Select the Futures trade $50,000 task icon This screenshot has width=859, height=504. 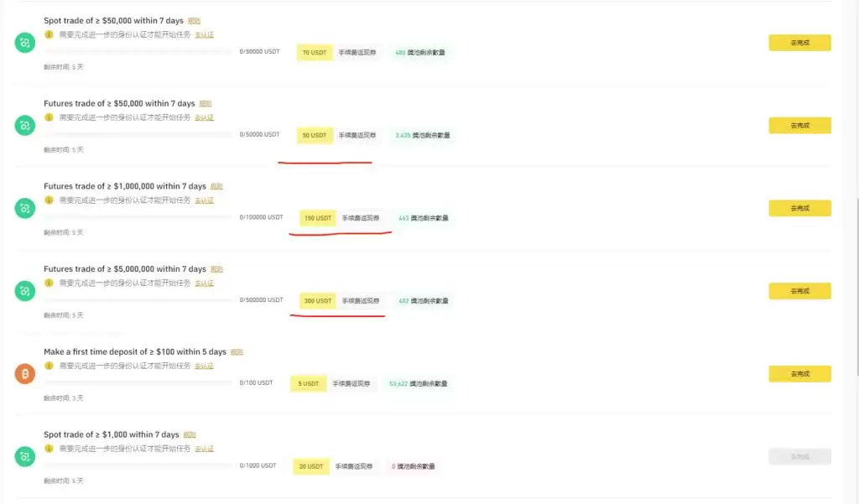coord(24,126)
